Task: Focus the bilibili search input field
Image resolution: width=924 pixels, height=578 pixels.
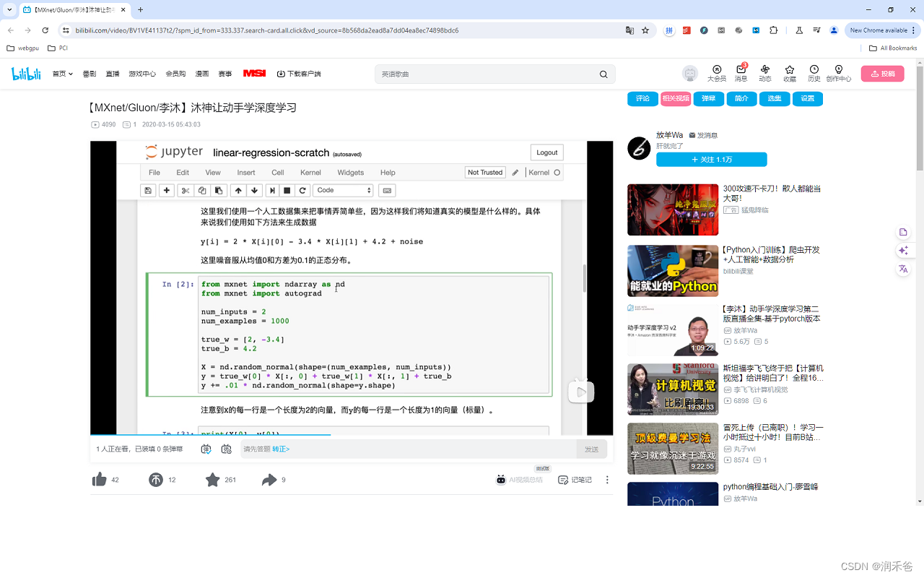Action: tap(487, 74)
